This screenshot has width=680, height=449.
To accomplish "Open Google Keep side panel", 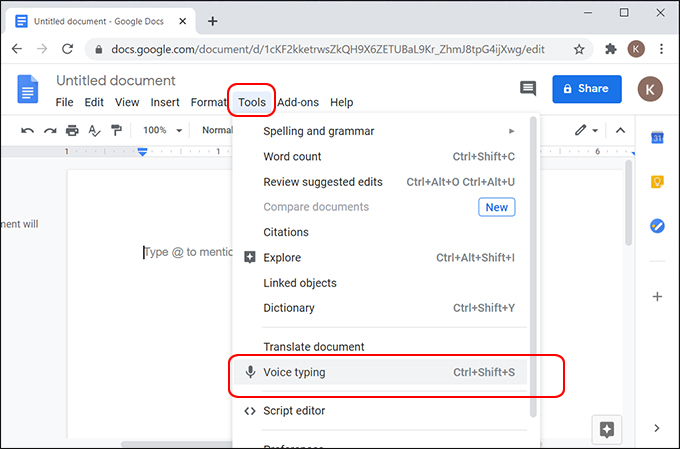I will [657, 182].
